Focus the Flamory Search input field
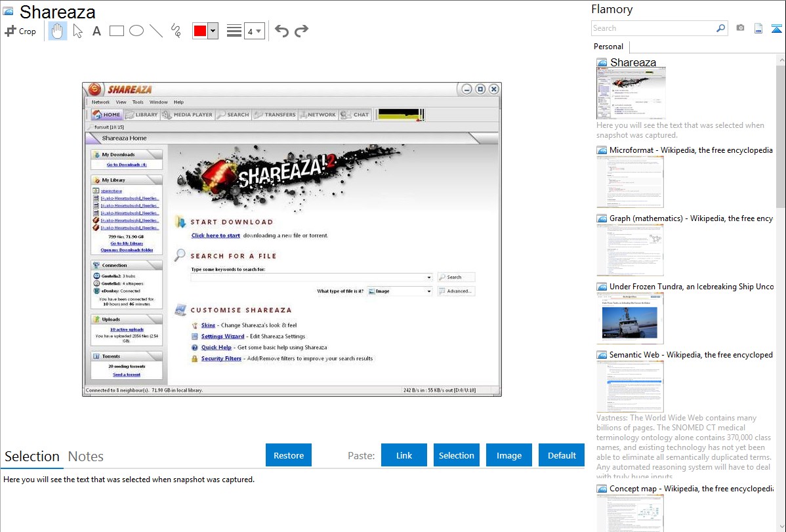786x532 pixels. click(x=653, y=28)
